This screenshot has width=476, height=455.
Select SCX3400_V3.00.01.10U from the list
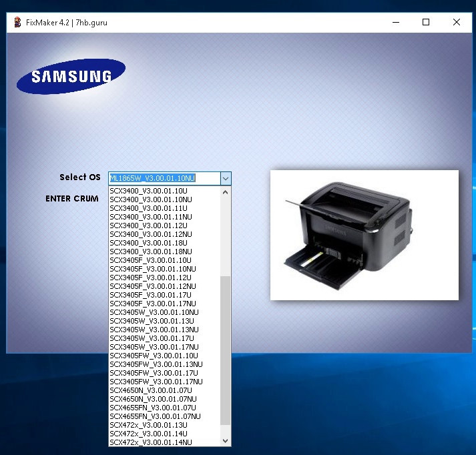pyautogui.click(x=164, y=191)
